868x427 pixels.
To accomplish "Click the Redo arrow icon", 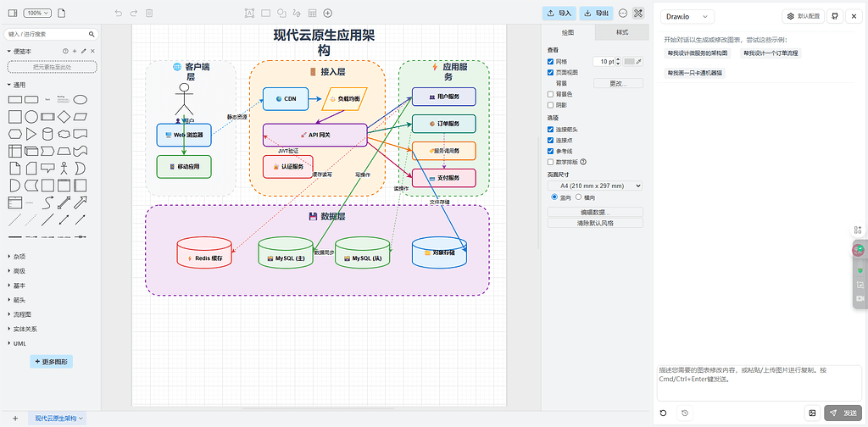I will coord(133,13).
